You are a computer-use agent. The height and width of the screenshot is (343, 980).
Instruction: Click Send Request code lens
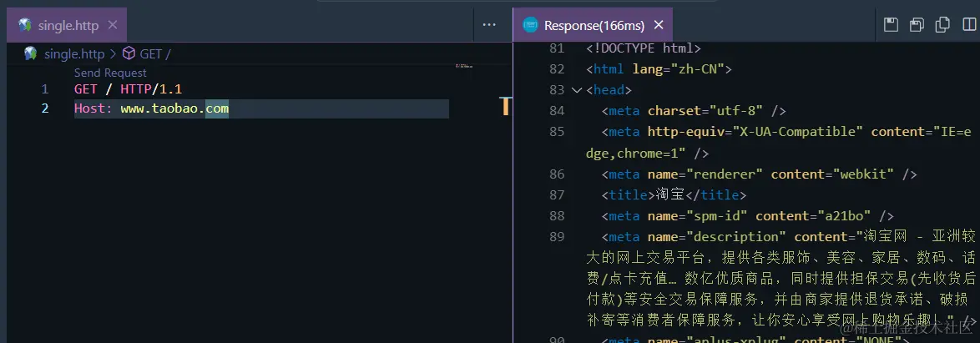tap(110, 73)
